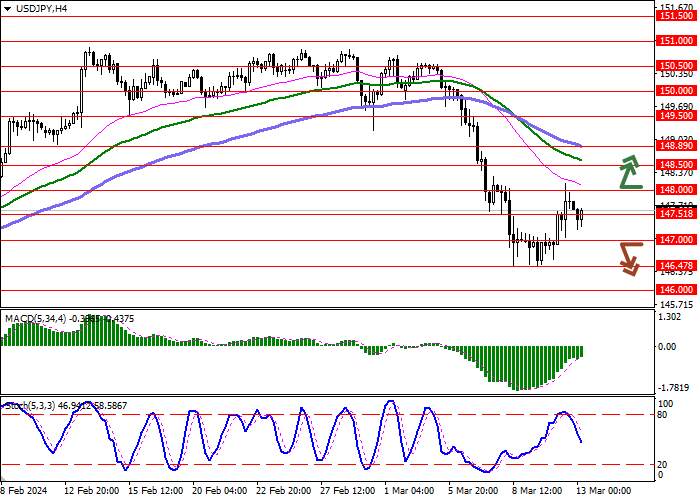Click the 15 Feb 12:00 time axis label

pos(156,490)
